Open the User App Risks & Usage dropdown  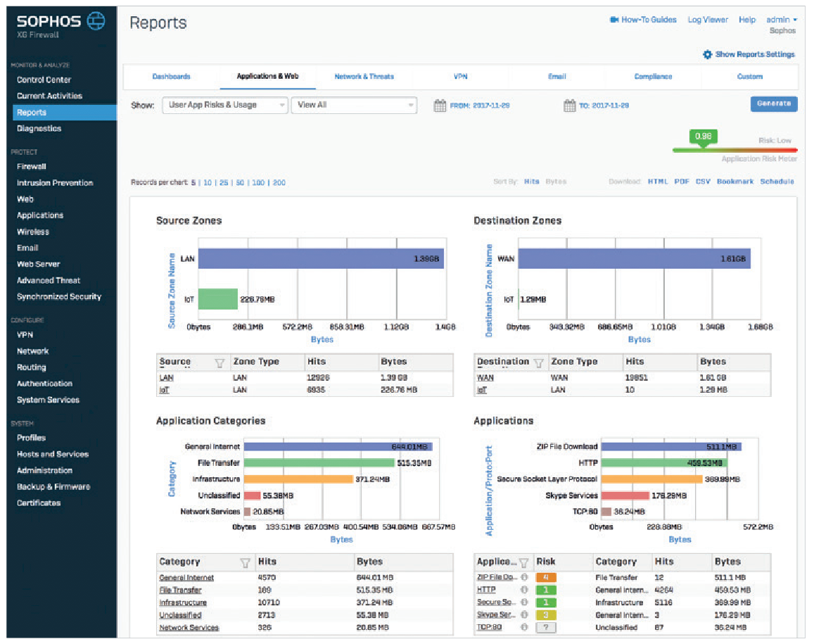pos(225,106)
